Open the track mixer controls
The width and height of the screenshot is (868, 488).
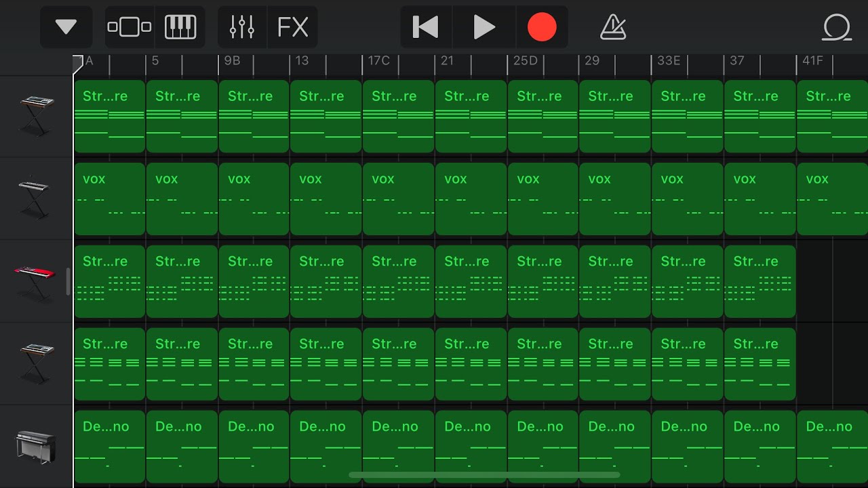pos(242,27)
